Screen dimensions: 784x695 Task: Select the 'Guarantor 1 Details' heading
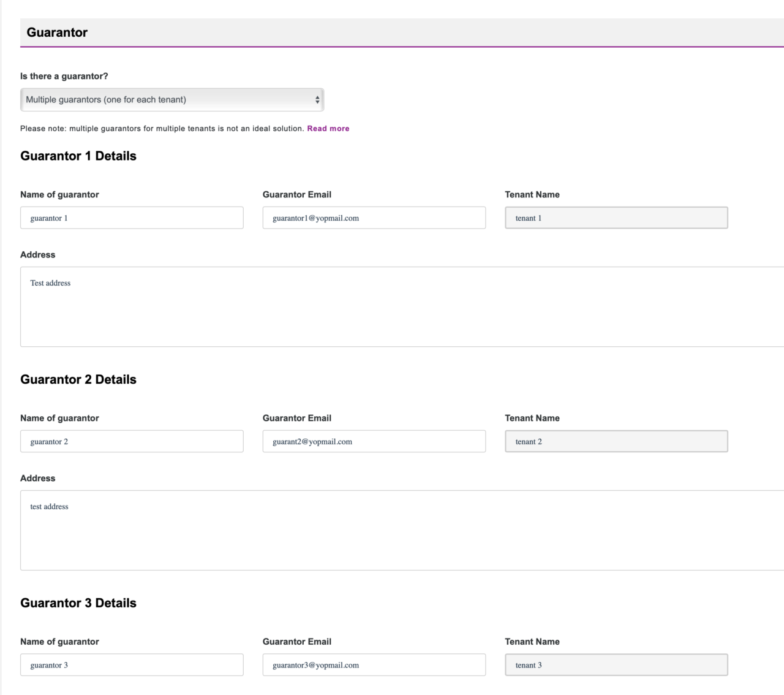click(78, 156)
